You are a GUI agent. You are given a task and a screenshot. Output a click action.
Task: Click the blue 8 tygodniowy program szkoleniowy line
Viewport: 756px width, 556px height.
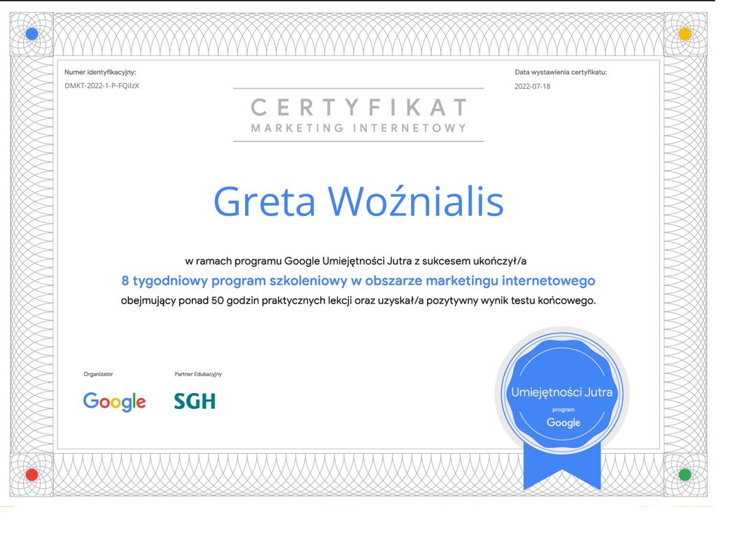[x=358, y=280]
